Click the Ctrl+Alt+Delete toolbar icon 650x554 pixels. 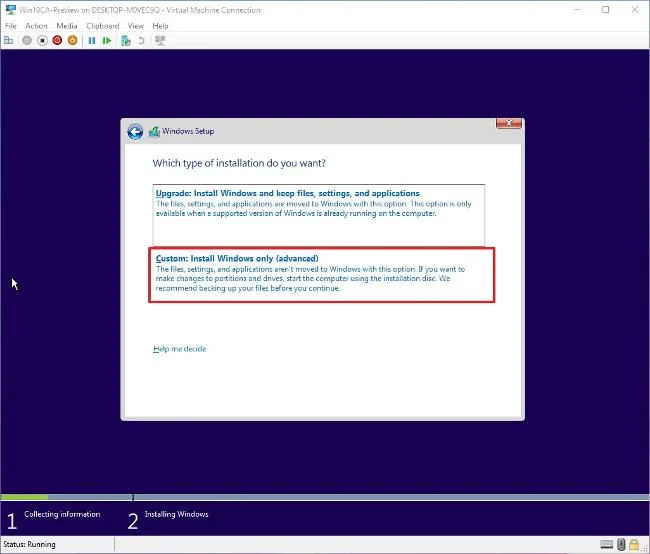pyautogui.click(x=9, y=41)
